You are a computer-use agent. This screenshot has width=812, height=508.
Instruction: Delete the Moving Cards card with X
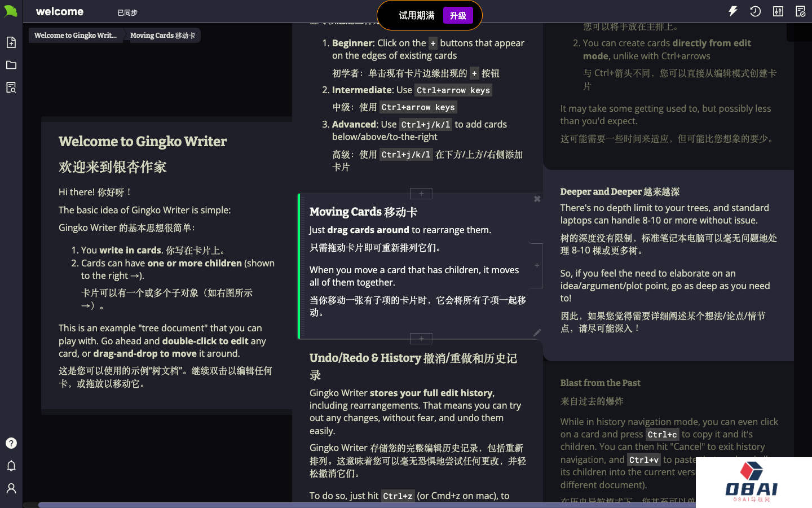coord(537,199)
